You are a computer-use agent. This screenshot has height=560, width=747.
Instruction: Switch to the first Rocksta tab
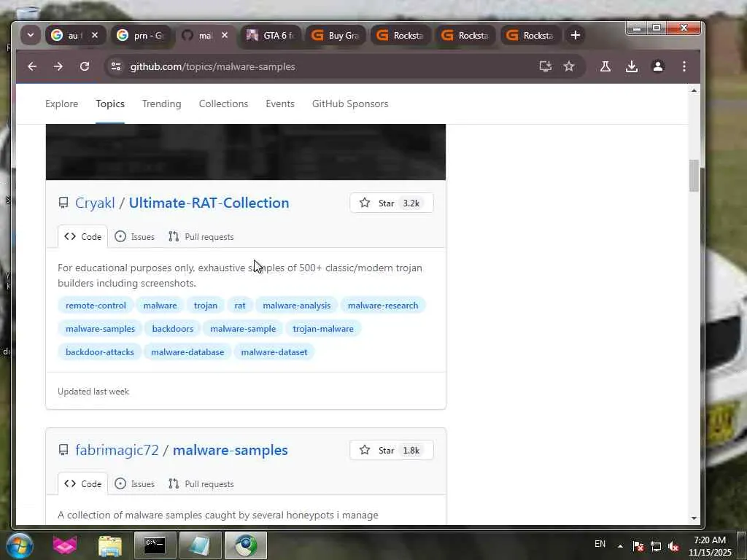click(400, 35)
